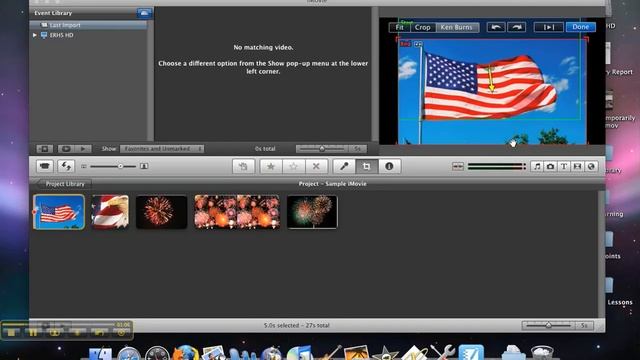Play selected events from beginning

83,149
